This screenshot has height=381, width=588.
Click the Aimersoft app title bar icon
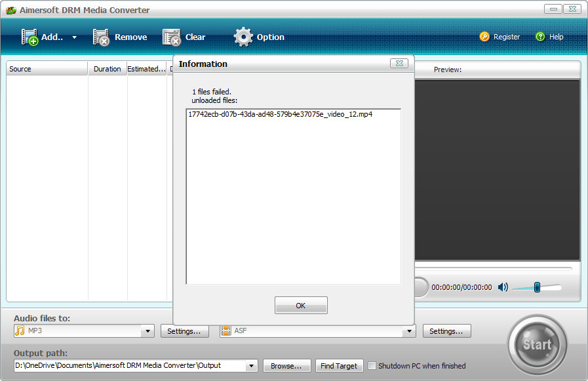tap(11, 10)
